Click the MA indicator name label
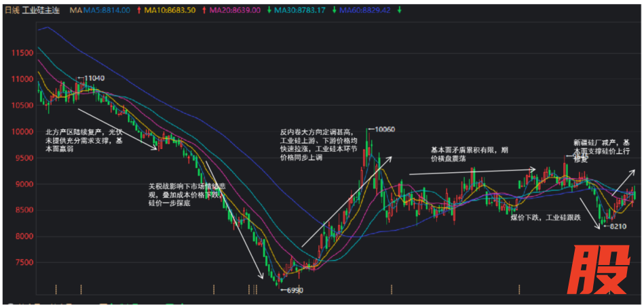Screen dimensions: 644x307 point(75,10)
